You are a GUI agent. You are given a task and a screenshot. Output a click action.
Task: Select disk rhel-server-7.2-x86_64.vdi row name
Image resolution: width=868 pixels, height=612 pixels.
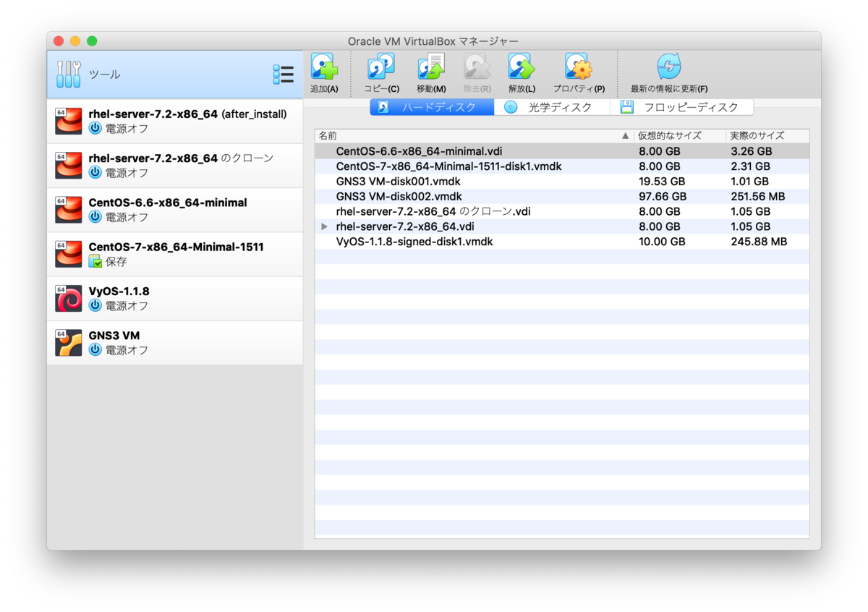point(405,226)
